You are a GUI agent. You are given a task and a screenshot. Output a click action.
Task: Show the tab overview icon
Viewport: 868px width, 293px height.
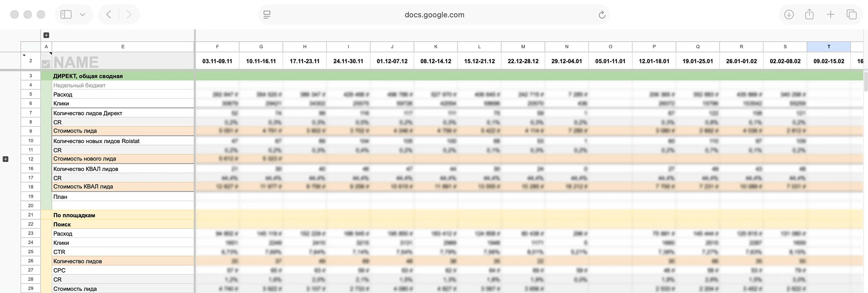pyautogui.click(x=851, y=15)
